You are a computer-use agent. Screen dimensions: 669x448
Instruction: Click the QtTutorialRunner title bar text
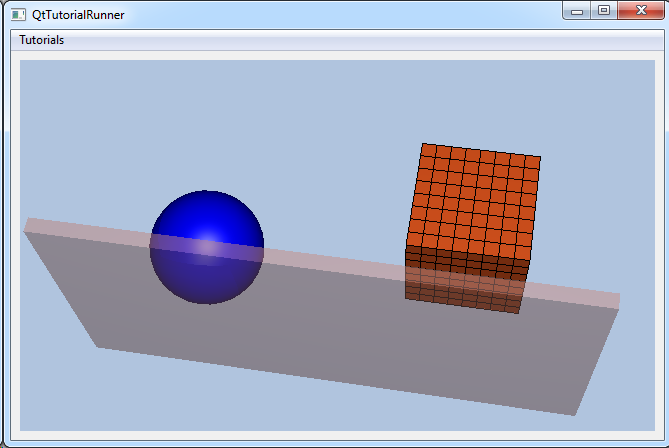click(78, 15)
